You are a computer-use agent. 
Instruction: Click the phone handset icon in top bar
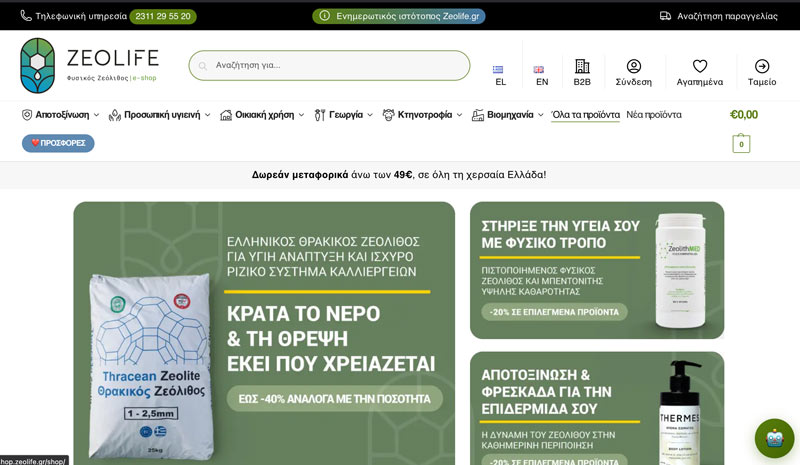[x=26, y=16]
